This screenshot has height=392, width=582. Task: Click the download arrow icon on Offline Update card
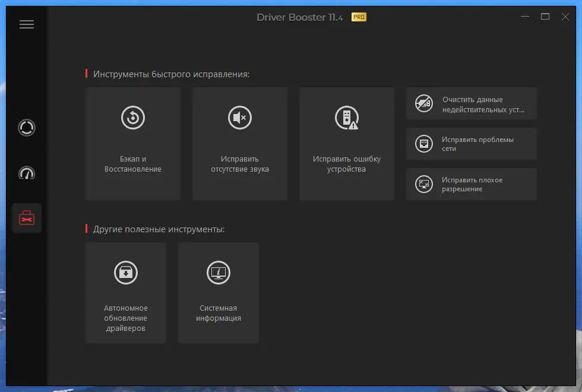click(x=125, y=273)
